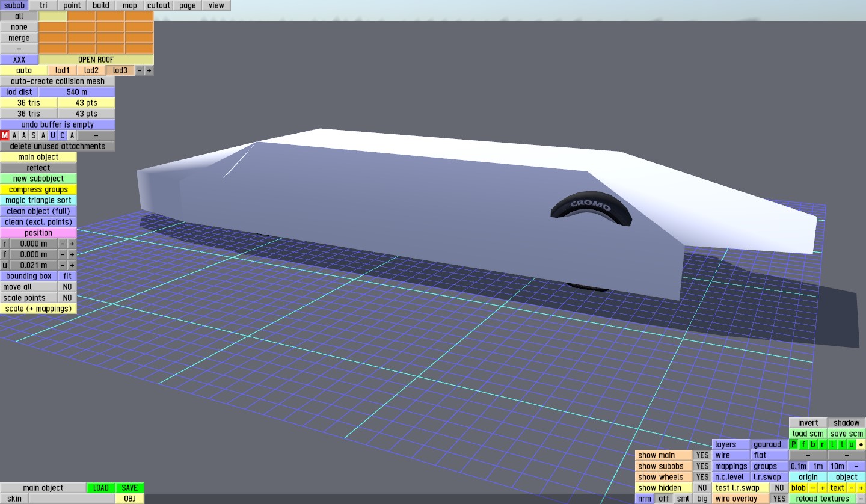The width and height of the screenshot is (866, 504).
Task: Select the yellow subobject slot swatch
Action: (x=53, y=16)
